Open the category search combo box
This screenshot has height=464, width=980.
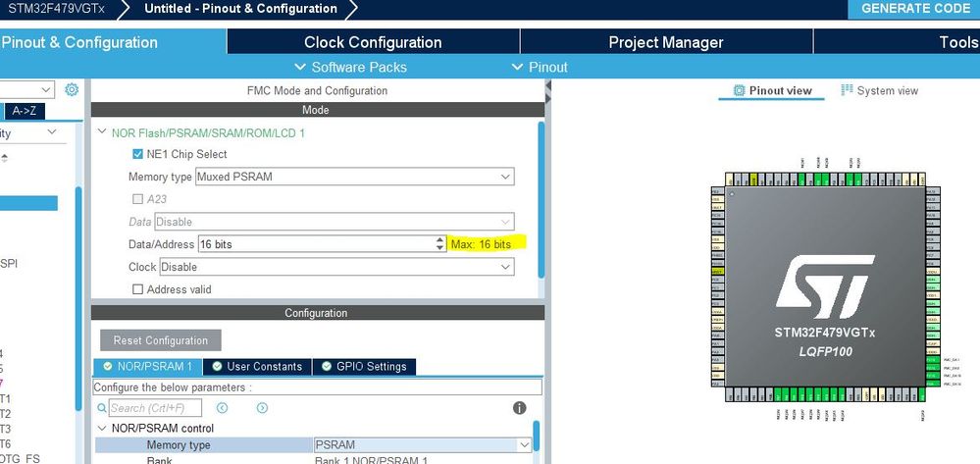pos(26,89)
